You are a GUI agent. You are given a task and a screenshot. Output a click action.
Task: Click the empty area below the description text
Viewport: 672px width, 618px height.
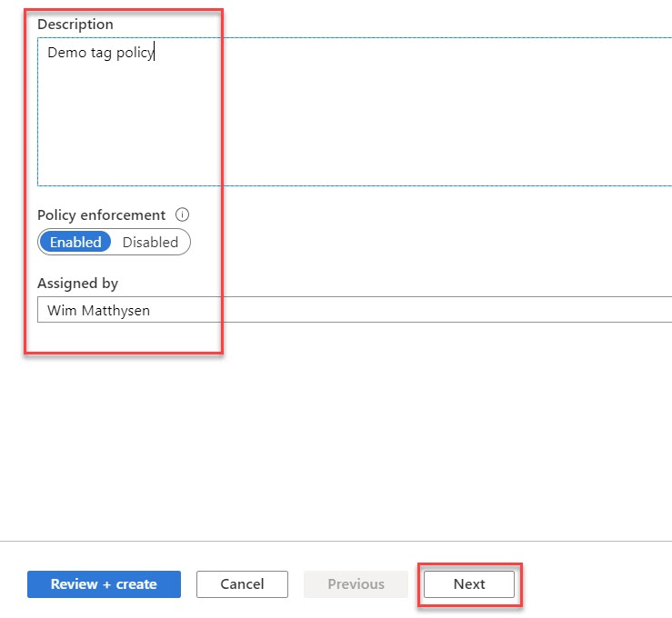[x=355, y=136]
